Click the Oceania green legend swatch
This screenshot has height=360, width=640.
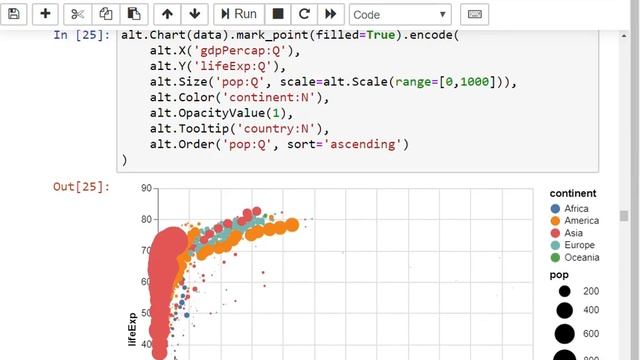coord(555,258)
